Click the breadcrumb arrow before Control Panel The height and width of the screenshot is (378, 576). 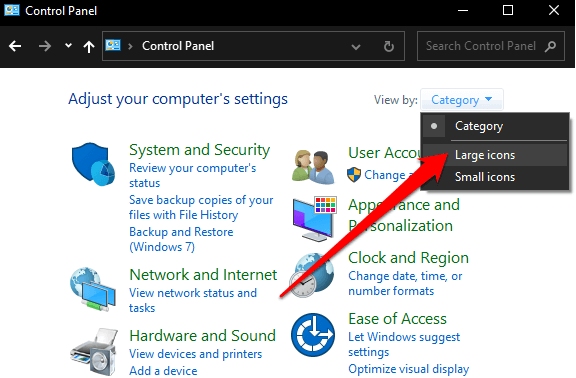click(x=130, y=46)
